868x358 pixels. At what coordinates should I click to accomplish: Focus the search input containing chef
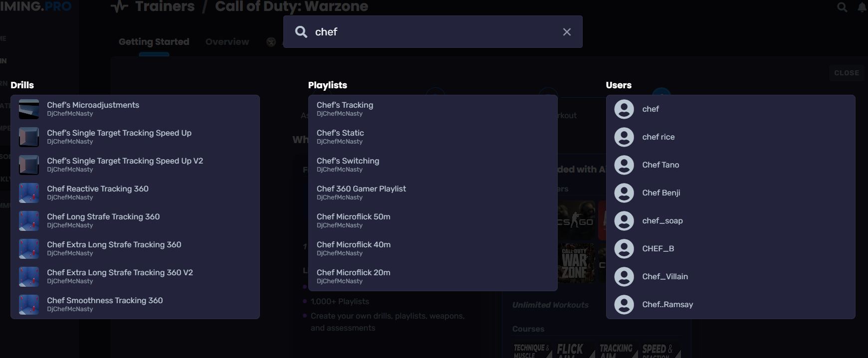pos(434,32)
